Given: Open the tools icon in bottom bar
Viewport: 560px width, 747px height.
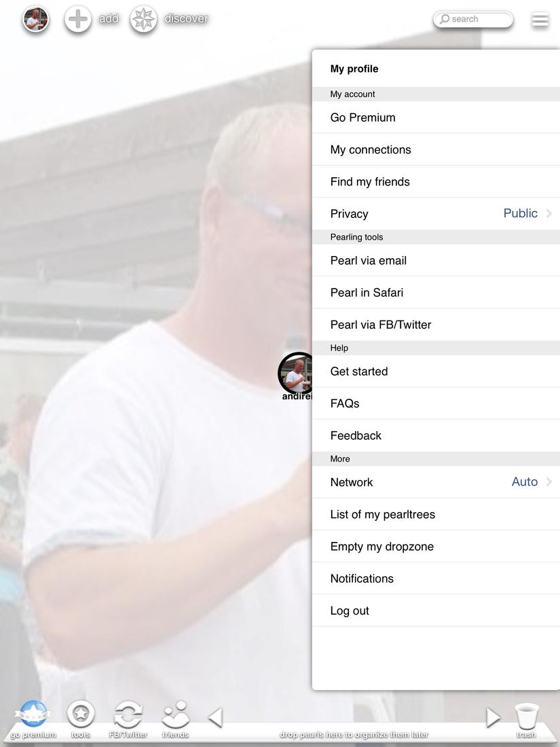Looking at the screenshot, I should coord(81,714).
